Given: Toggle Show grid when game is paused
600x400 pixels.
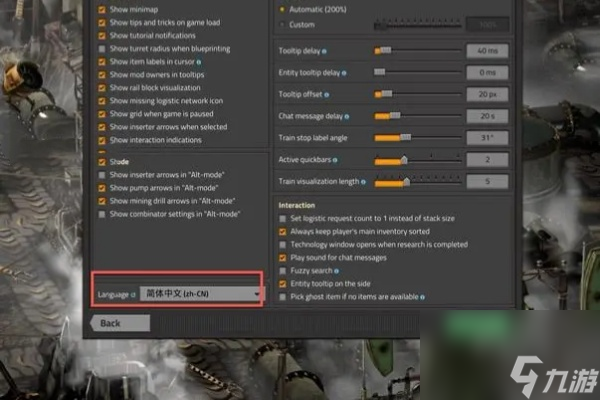Looking at the screenshot, I should click(102, 114).
